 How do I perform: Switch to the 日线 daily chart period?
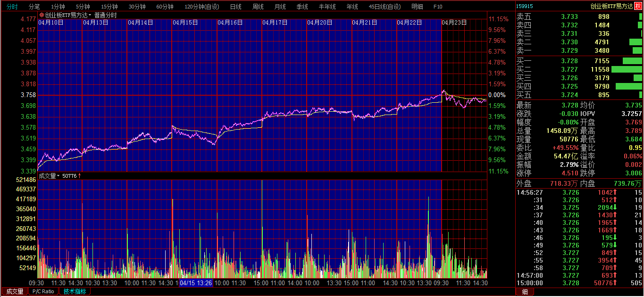click(235, 7)
